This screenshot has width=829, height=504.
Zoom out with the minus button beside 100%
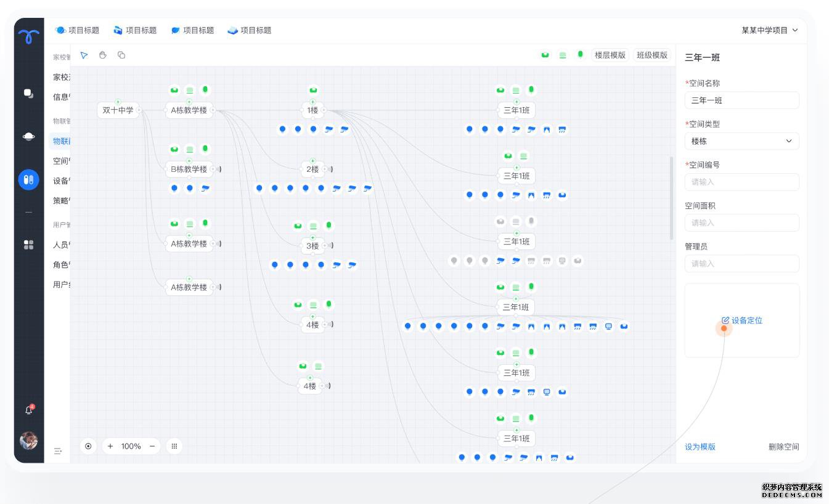[152, 446]
